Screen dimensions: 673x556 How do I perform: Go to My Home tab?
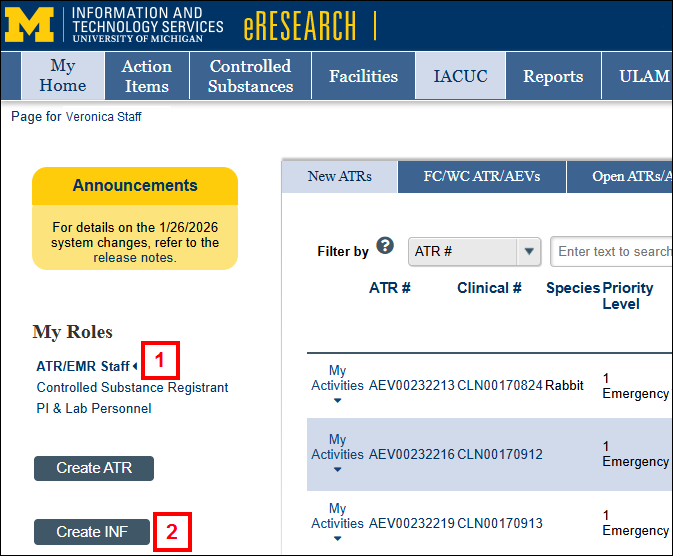63,76
